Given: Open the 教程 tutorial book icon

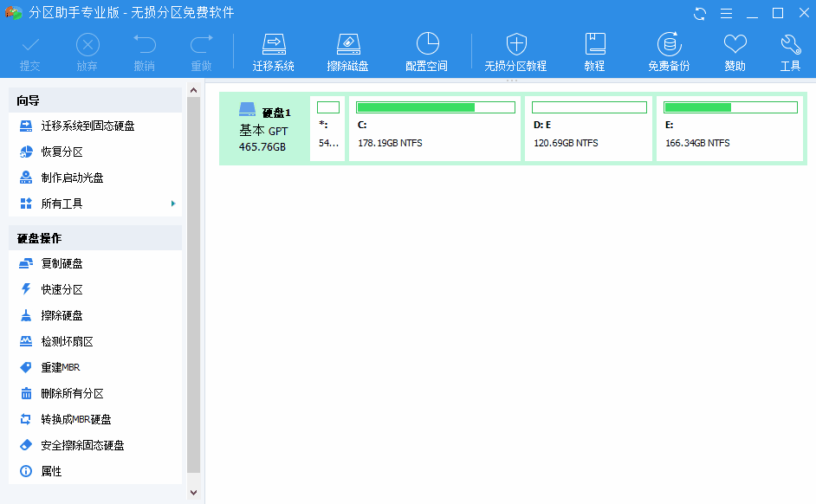Looking at the screenshot, I should [594, 52].
